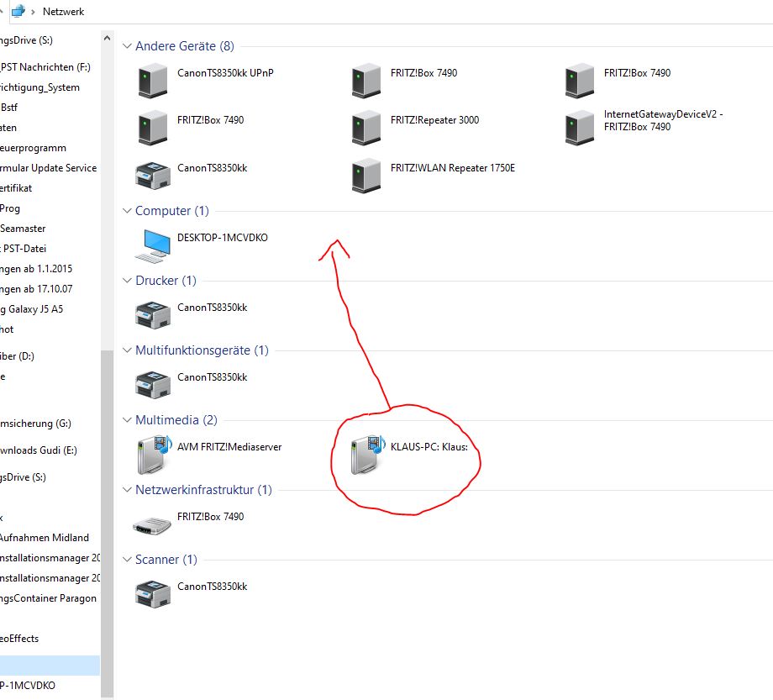
Task: Select FRITZ!Box 7490 icon beside CanonTS8350kk UPnP
Action: point(366,81)
